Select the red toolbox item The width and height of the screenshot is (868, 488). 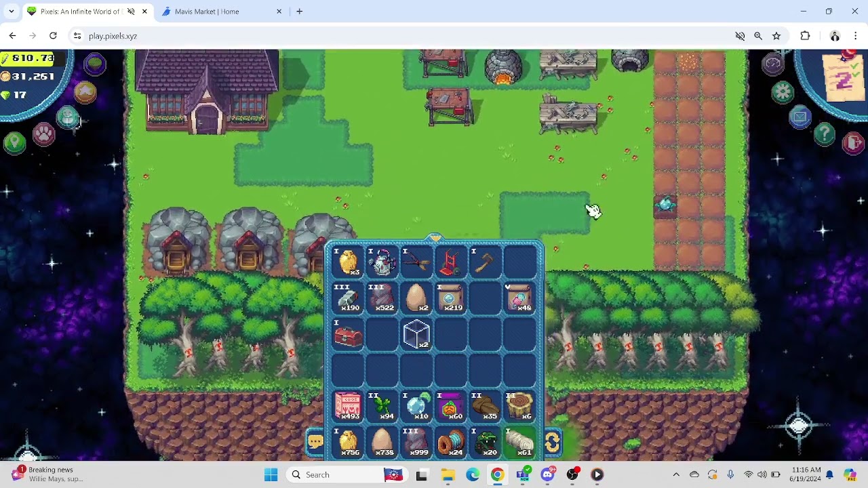[x=348, y=334]
